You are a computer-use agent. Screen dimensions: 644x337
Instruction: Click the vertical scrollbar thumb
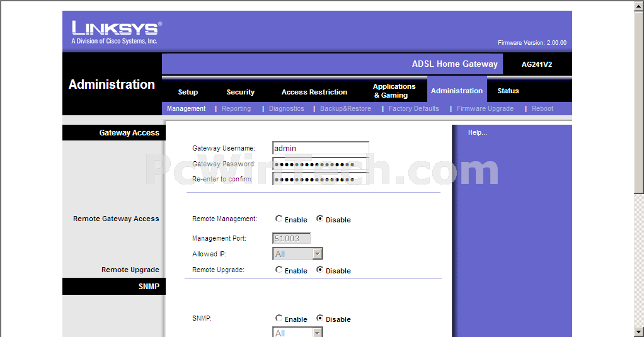(x=639, y=102)
